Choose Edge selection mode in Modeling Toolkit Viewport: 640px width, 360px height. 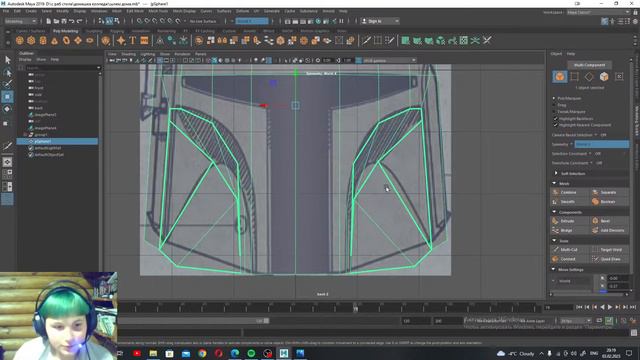589,77
